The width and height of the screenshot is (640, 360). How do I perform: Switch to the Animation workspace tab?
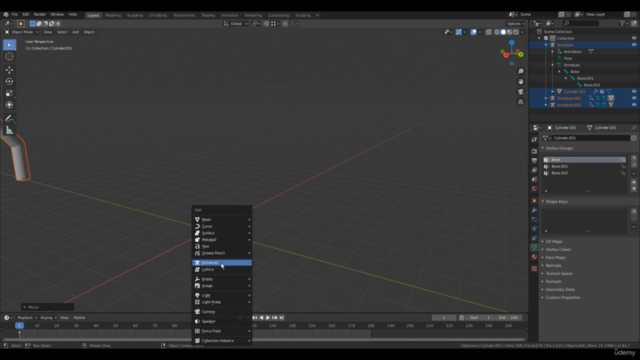[230, 15]
